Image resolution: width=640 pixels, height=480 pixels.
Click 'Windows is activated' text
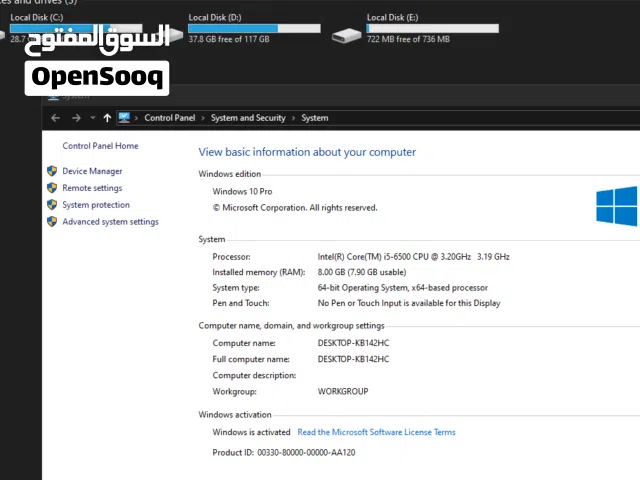coord(251,432)
